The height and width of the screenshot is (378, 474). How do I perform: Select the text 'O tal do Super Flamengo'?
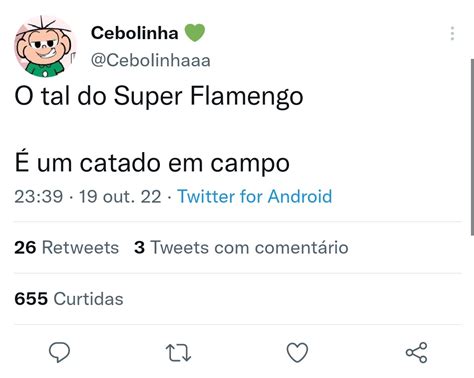(159, 97)
